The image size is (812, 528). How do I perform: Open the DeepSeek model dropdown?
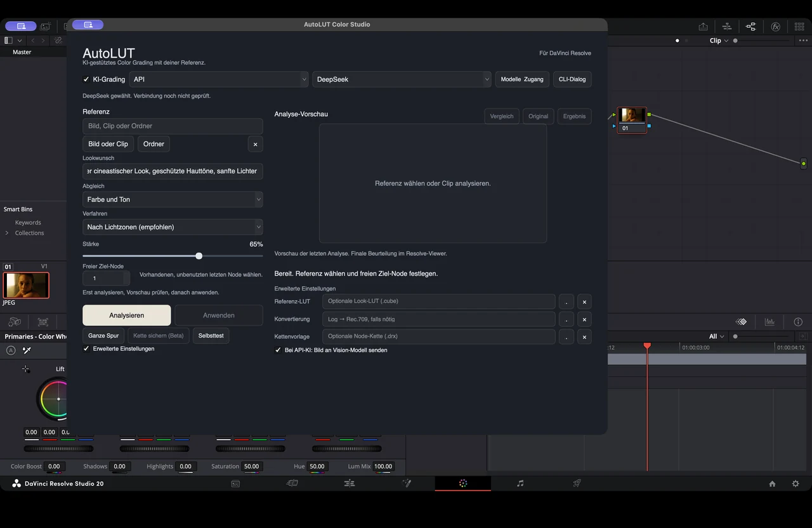[x=402, y=79]
